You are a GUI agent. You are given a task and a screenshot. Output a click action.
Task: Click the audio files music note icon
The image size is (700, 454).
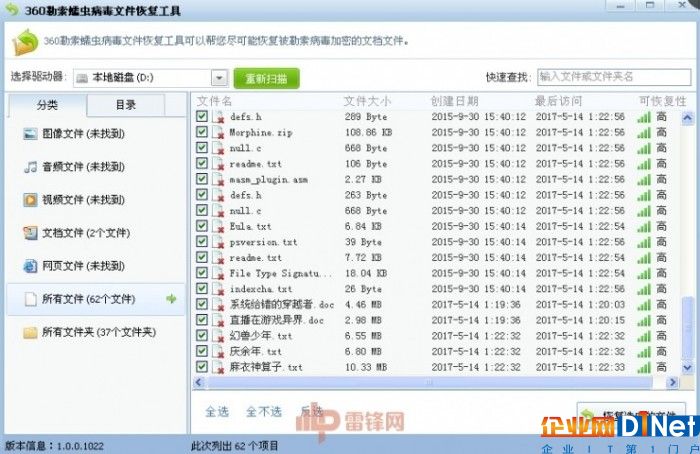tap(30, 167)
